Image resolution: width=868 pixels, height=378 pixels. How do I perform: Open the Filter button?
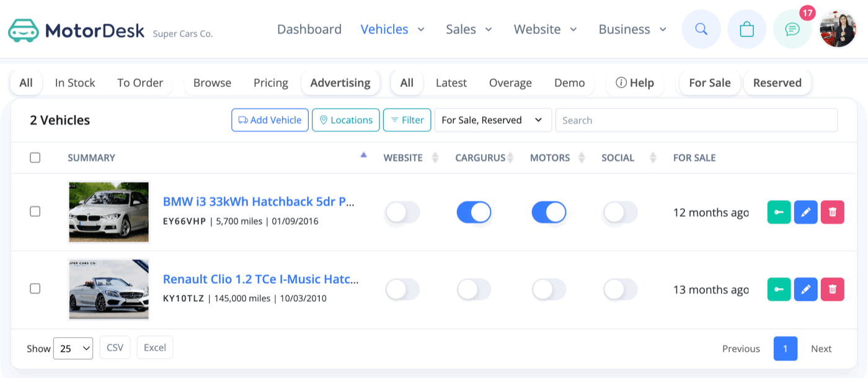click(x=407, y=120)
